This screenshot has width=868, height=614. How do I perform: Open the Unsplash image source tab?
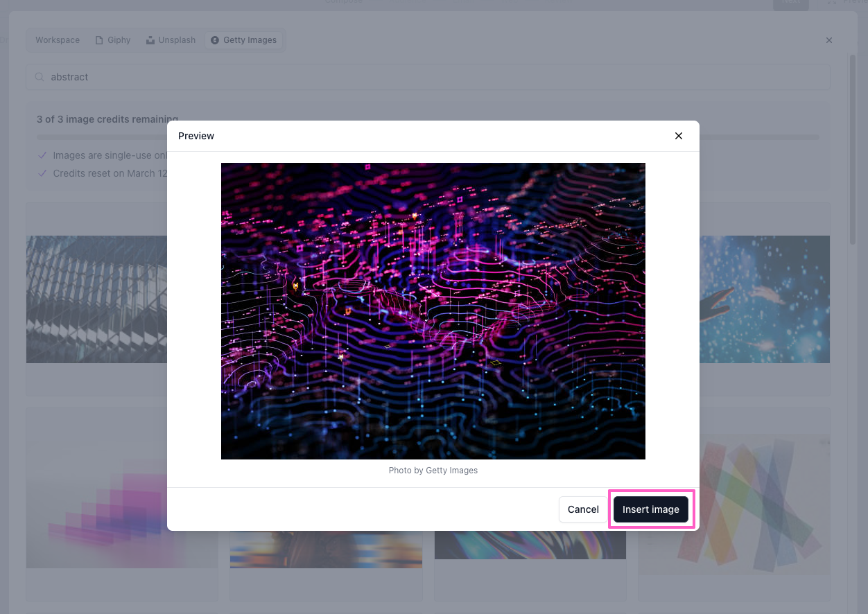tap(171, 40)
